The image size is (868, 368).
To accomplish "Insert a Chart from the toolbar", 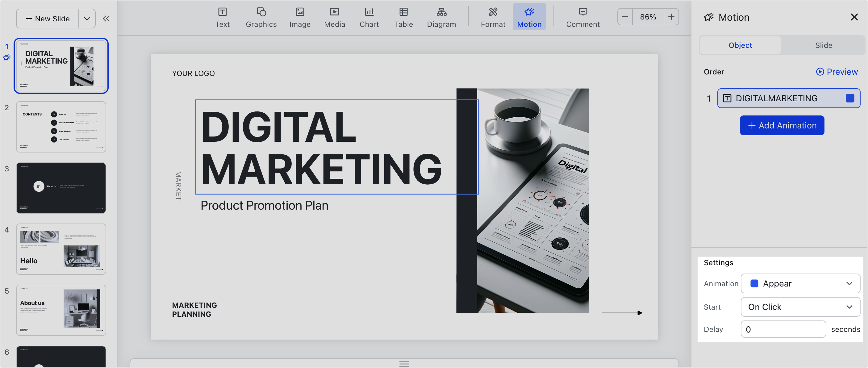I will [369, 16].
